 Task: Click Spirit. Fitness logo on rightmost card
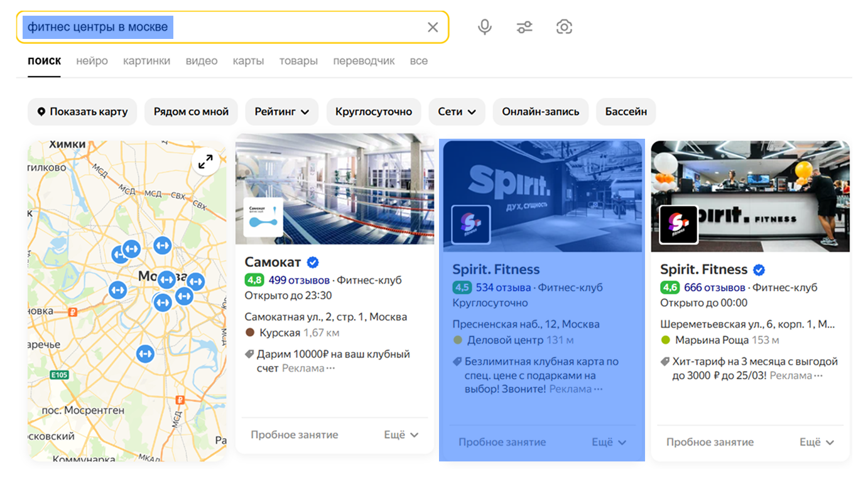[678, 224]
